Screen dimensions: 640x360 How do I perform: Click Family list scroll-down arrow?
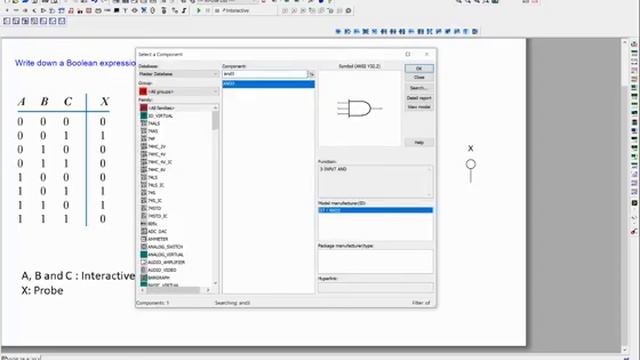pyautogui.click(x=215, y=283)
